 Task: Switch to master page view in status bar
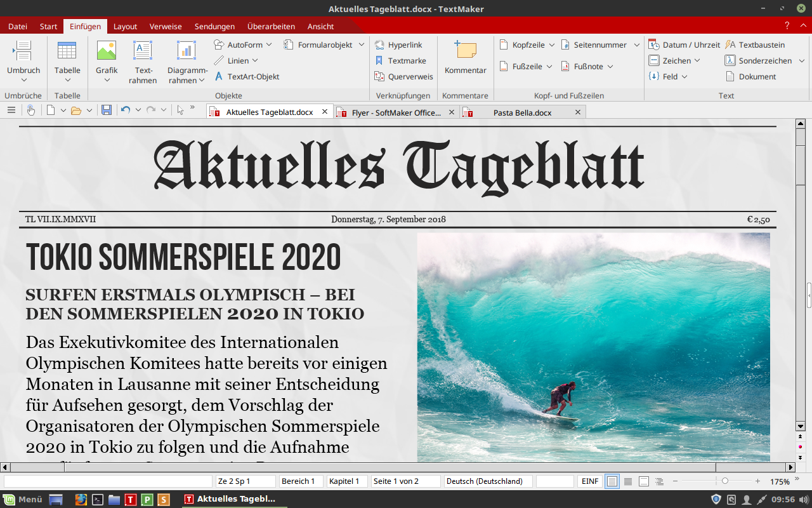pos(644,481)
